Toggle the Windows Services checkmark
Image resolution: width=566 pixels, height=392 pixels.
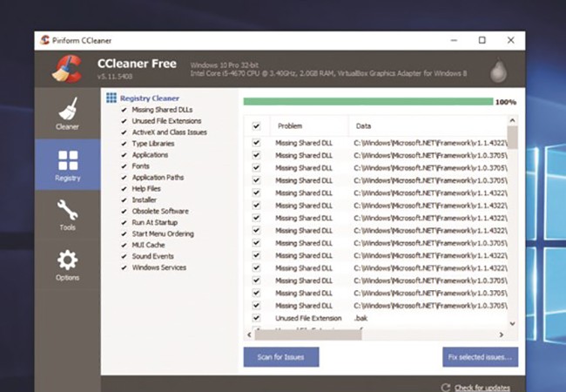[x=125, y=267]
